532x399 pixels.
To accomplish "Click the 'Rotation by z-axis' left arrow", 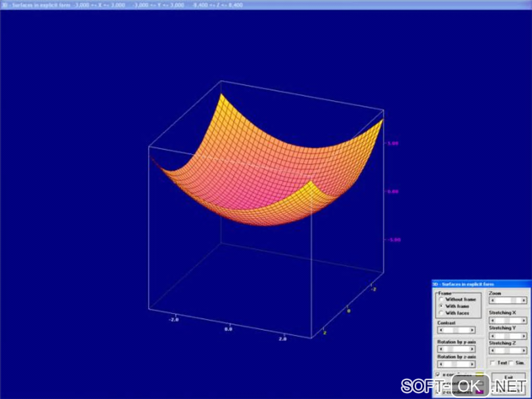I will [x=441, y=364].
